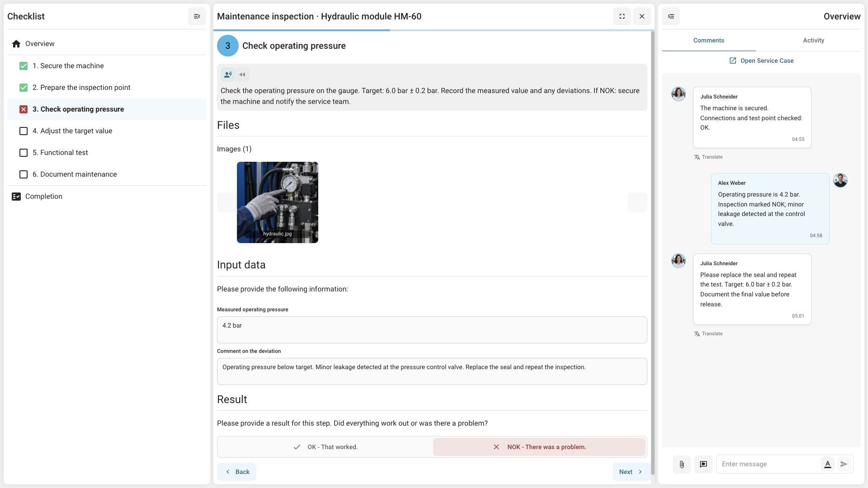This screenshot has width=868, height=488.
Task: Translate Julia's 05:01 comment
Action: point(708,334)
